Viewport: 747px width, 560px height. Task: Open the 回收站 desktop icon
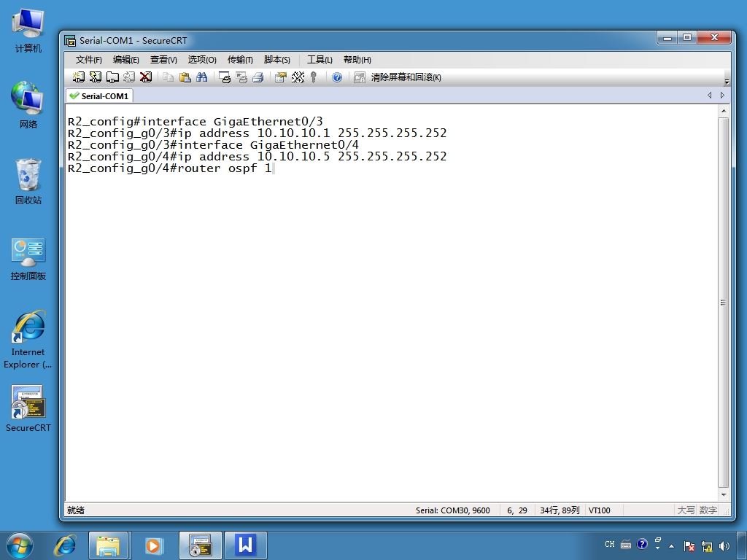pos(28,182)
